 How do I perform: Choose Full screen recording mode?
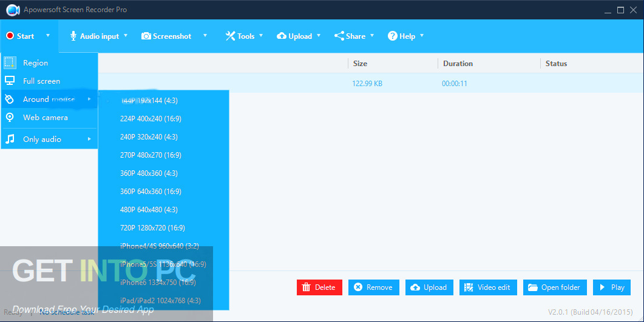click(49, 81)
